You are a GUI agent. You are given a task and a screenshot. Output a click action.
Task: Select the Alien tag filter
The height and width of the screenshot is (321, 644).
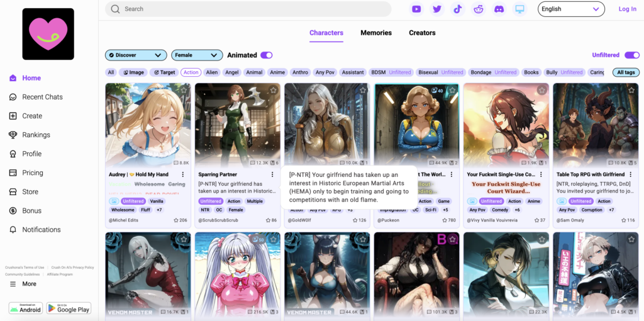[212, 72]
